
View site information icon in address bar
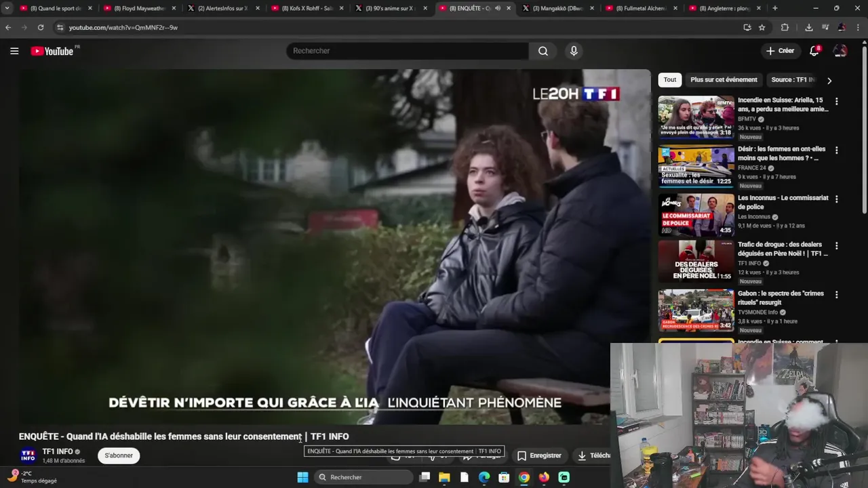(x=60, y=27)
